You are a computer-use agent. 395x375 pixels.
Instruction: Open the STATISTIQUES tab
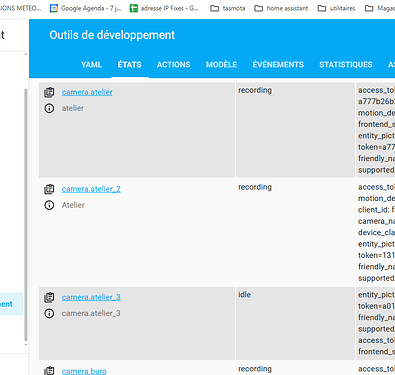(346, 65)
